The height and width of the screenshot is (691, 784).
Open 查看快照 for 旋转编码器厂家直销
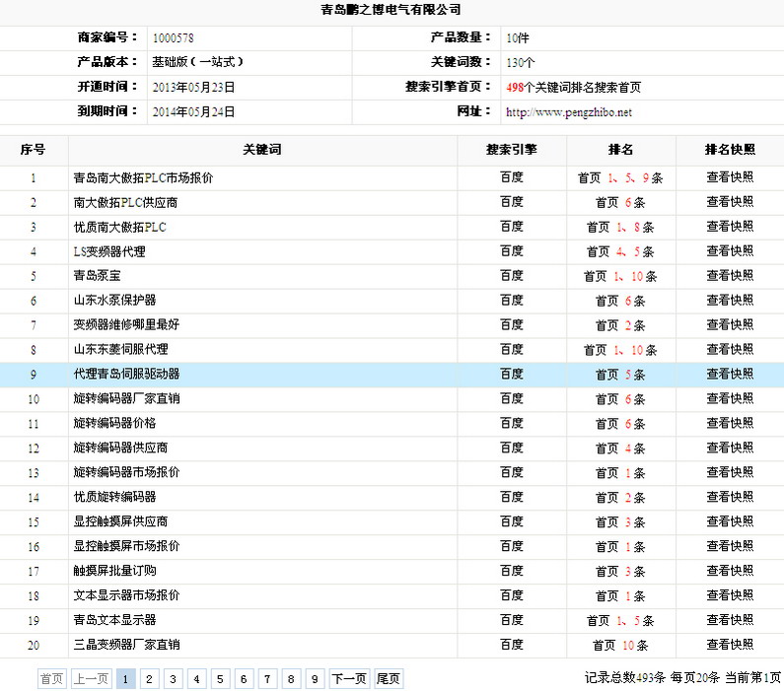pyautogui.click(x=730, y=398)
